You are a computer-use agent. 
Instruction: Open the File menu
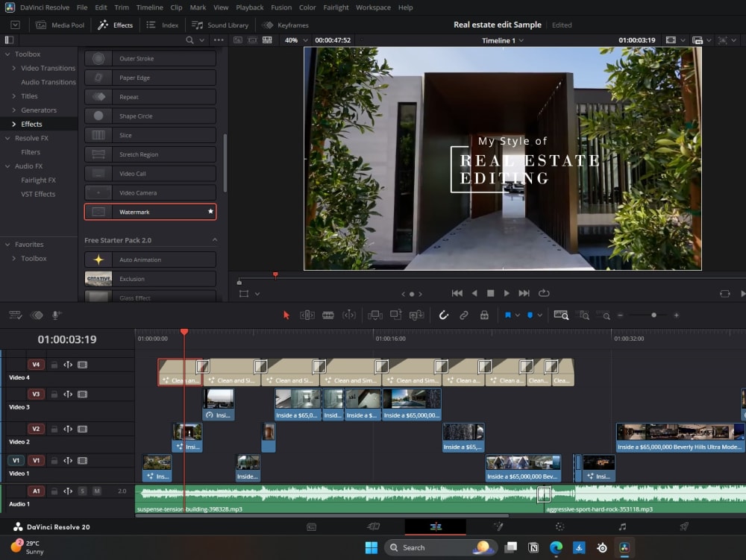82,7
